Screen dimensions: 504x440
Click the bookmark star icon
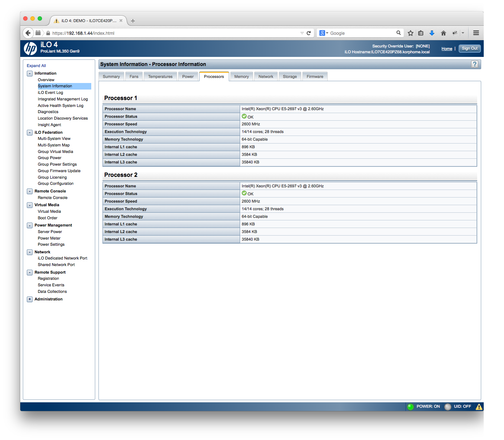tap(411, 33)
